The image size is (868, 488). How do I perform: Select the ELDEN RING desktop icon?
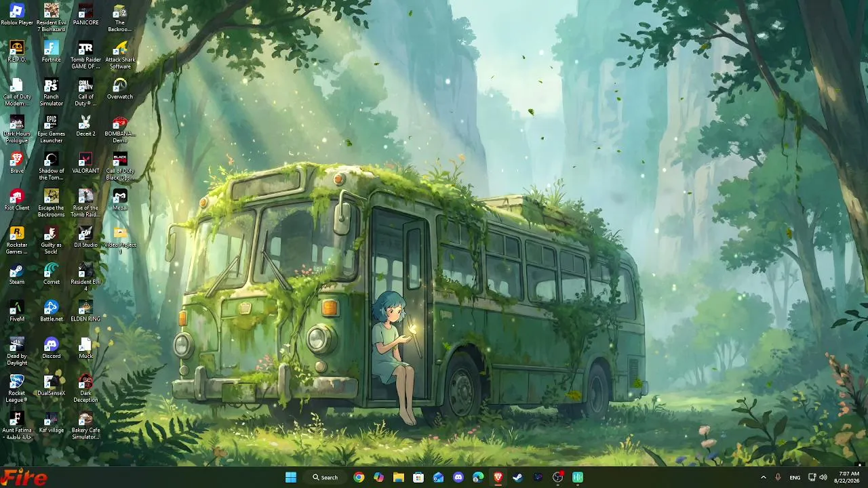pyautogui.click(x=85, y=311)
